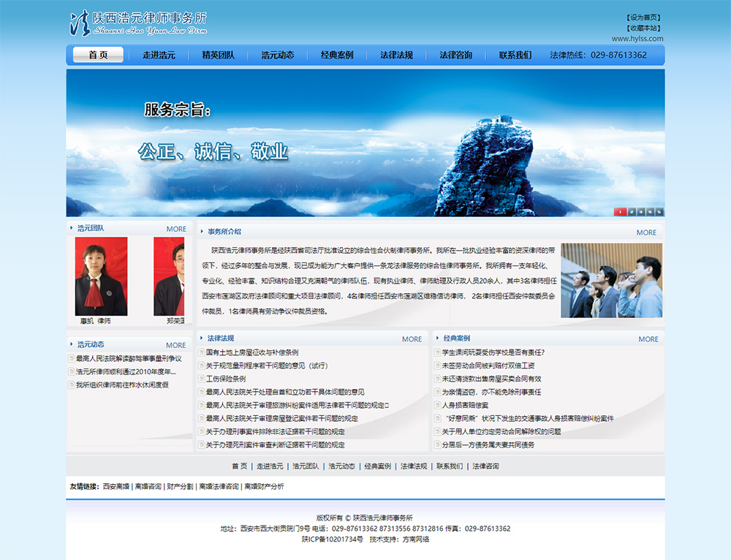Screen dimensions: 731x560
Task: Show banner slide 3
Action: [640, 212]
